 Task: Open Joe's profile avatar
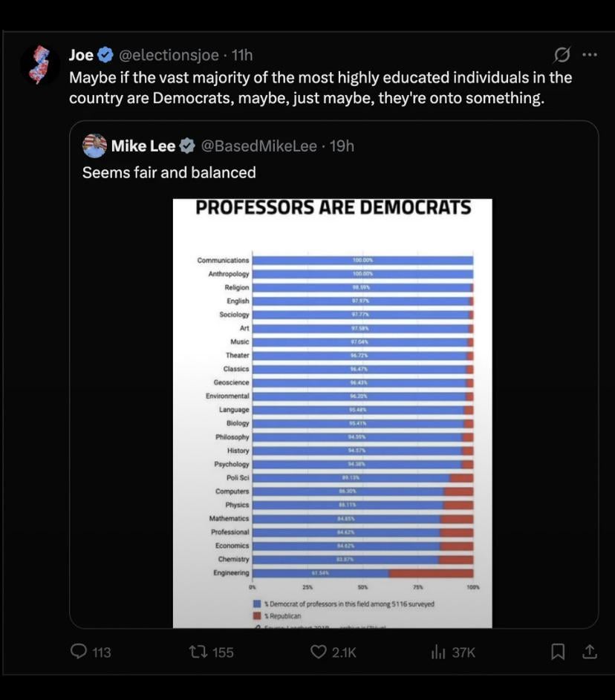(x=39, y=65)
